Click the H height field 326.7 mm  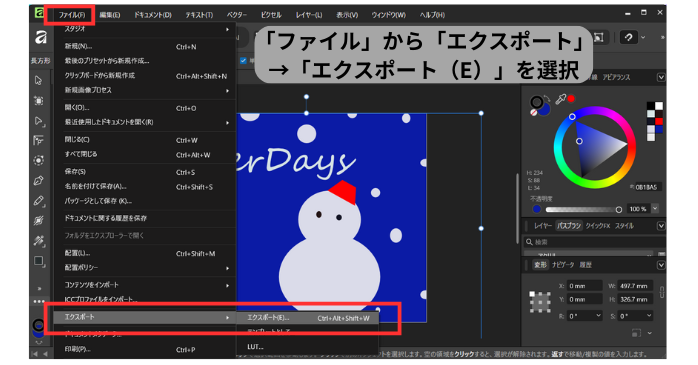(x=636, y=300)
